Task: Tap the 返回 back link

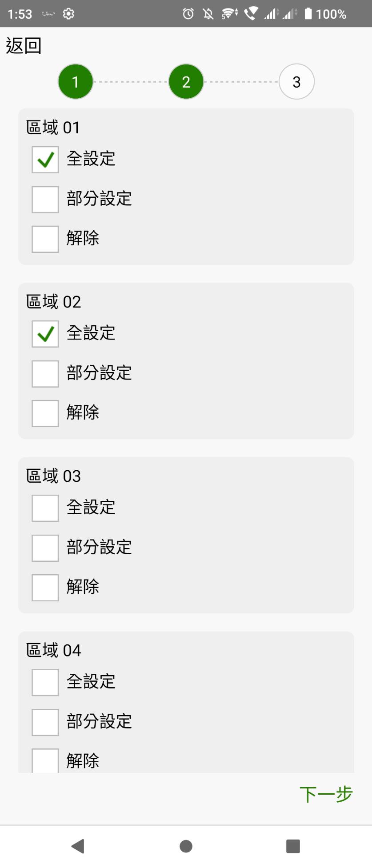Action: tap(24, 46)
